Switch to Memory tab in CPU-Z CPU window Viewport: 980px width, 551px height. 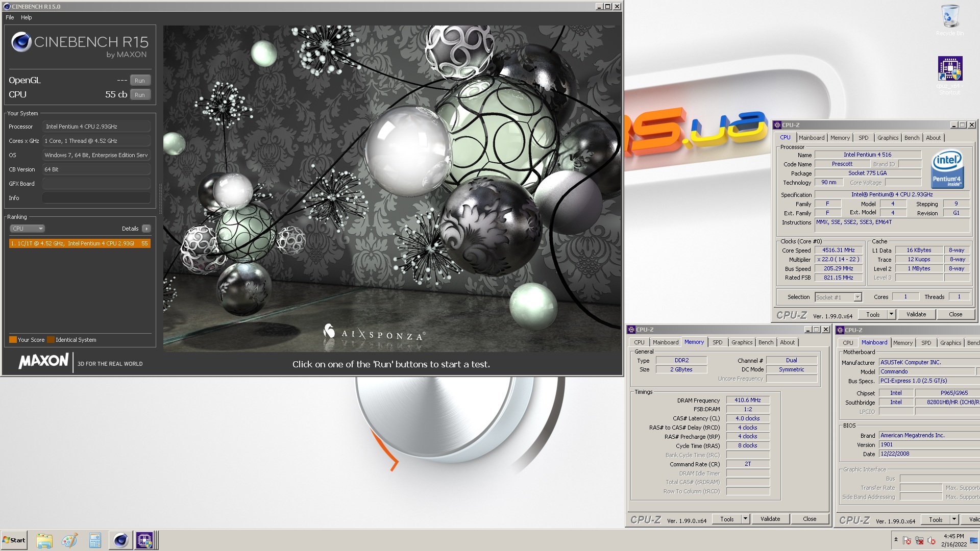(x=840, y=138)
